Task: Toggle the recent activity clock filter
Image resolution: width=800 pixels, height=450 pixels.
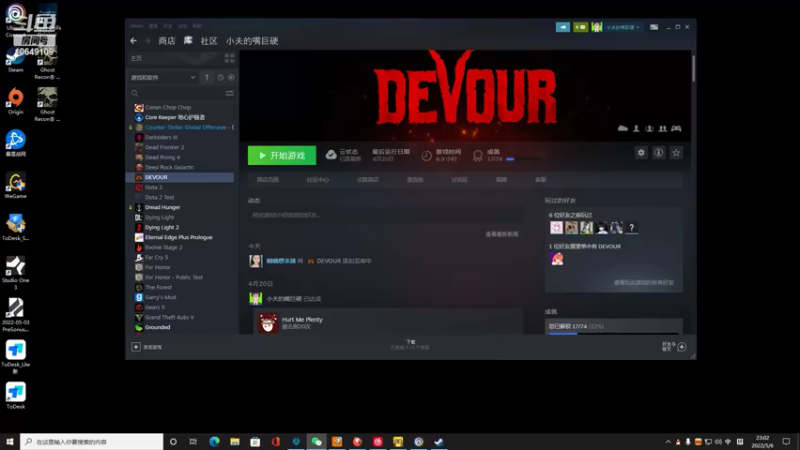Action: pyautogui.click(x=220, y=78)
